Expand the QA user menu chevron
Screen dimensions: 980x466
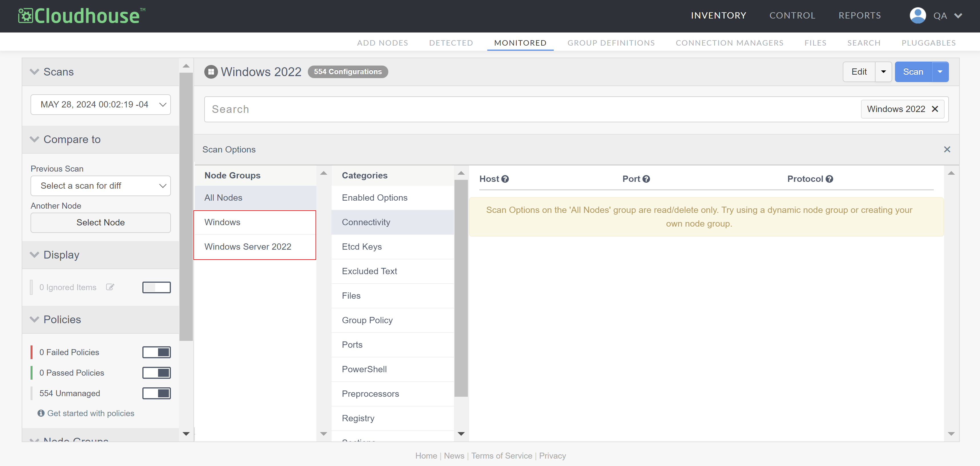(958, 16)
